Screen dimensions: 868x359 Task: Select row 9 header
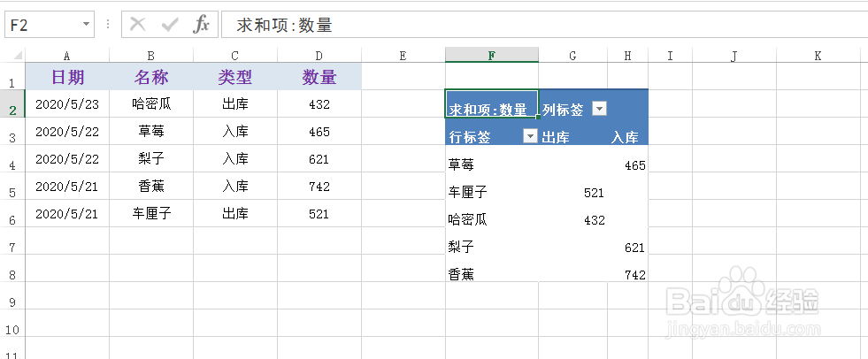click(12, 296)
